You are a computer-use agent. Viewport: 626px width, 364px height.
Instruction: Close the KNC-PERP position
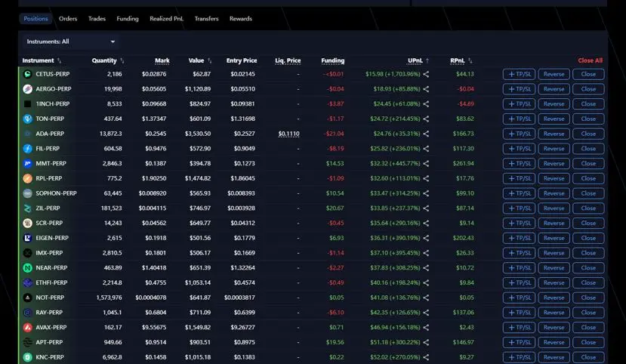pos(588,357)
